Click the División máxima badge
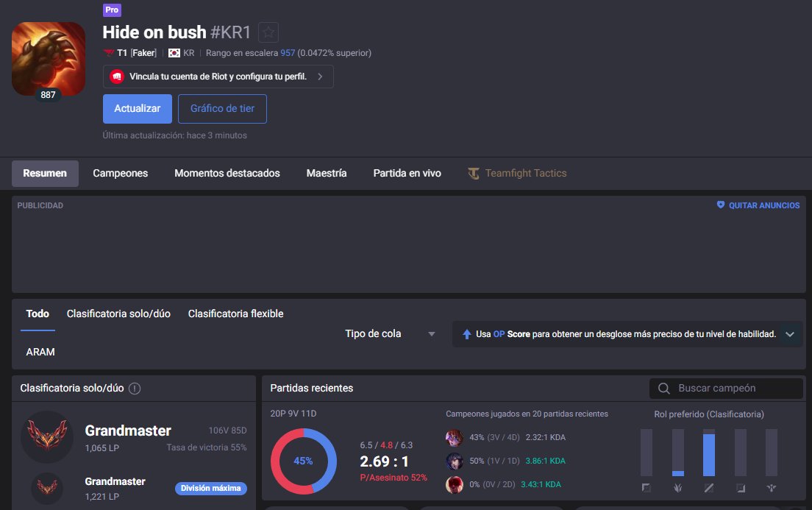 211,488
